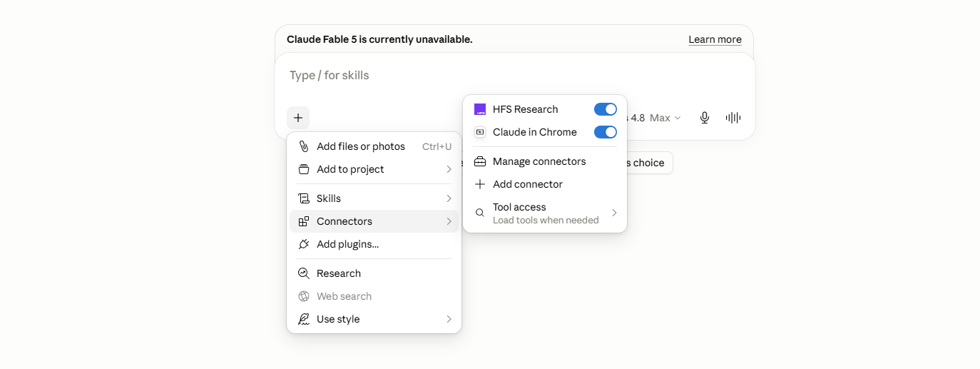
Task: Click the purple HFS Research logo icon
Action: pyautogui.click(x=480, y=109)
